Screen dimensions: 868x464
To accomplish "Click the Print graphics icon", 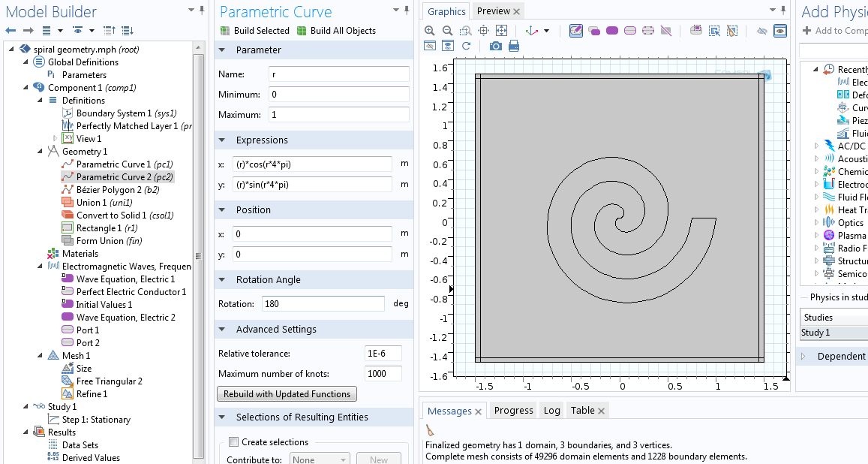I will point(514,46).
